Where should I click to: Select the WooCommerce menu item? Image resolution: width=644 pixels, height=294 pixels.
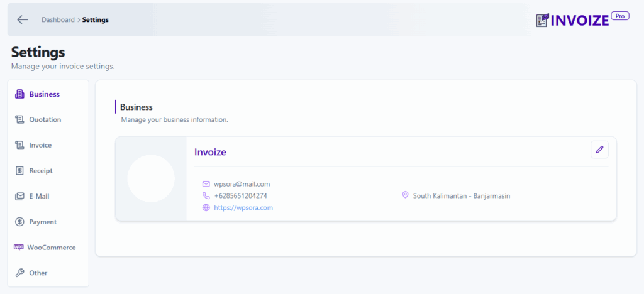coord(48,248)
